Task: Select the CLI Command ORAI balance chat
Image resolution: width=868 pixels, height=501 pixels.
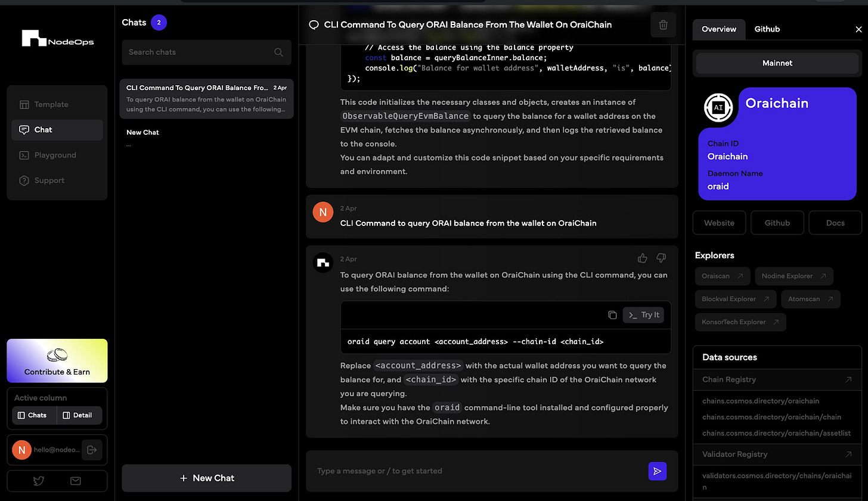Action: [206, 98]
